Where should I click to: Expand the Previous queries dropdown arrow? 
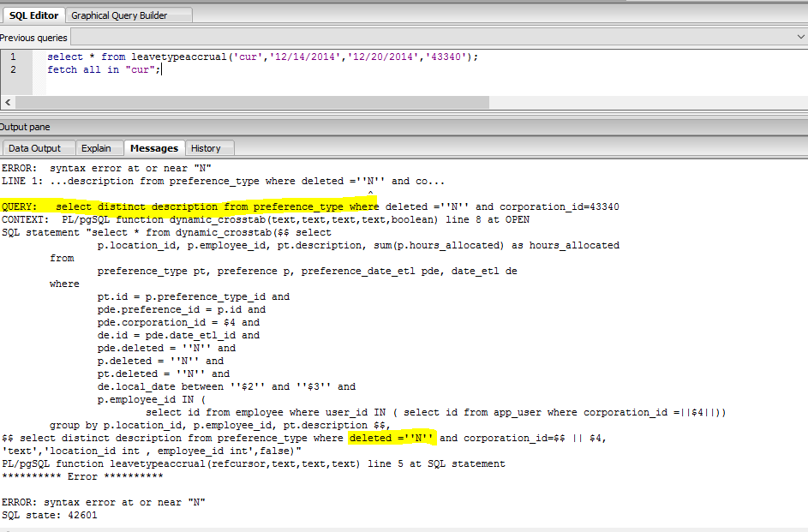tap(799, 38)
